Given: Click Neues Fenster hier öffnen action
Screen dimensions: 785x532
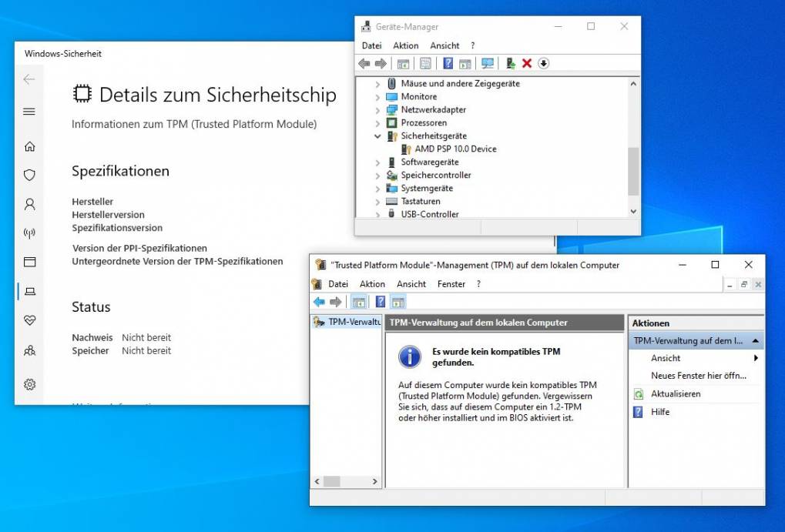Looking at the screenshot, I should coord(699,376).
